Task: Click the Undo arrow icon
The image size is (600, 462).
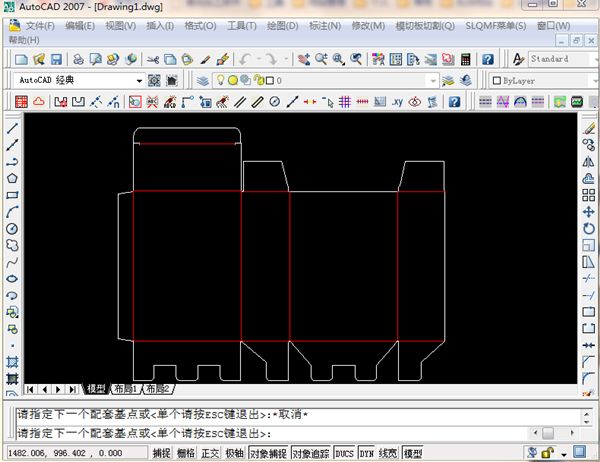Action: pyautogui.click(x=248, y=61)
